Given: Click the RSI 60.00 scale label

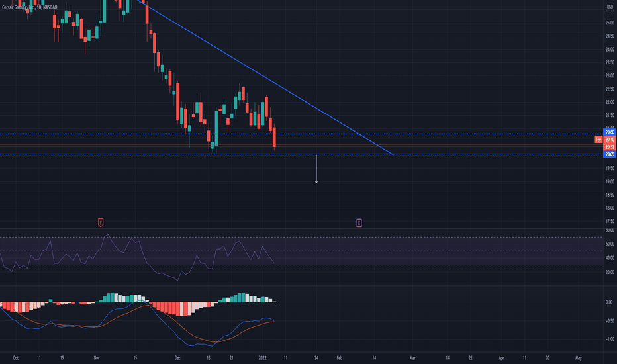Looking at the screenshot, I should click(x=610, y=244).
